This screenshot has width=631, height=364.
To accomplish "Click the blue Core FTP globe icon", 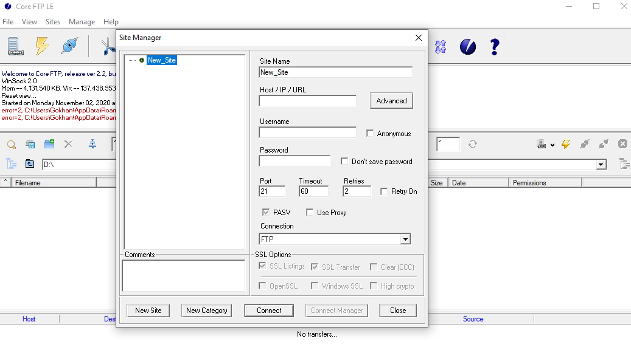I will [467, 47].
